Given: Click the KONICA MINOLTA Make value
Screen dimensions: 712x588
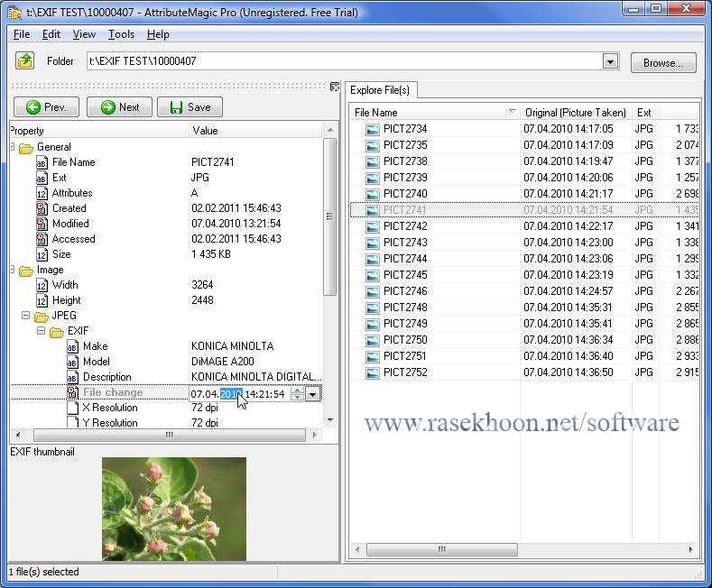Looking at the screenshot, I should [x=233, y=346].
